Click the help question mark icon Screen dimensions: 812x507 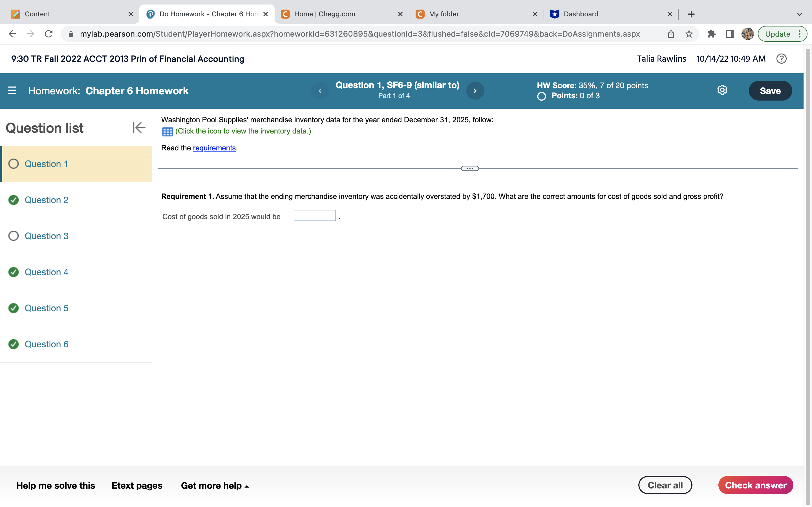pos(781,59)
